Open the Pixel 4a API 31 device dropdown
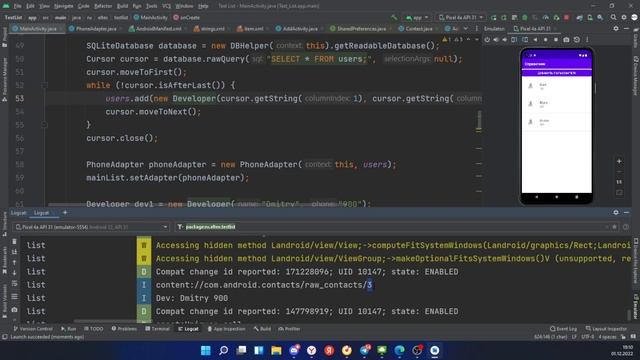Image resolution: width=640 pixels, height=360 pixels. click(x=461, y=18)
